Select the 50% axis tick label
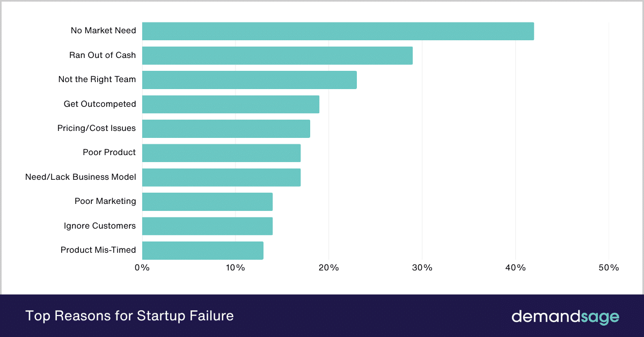This screenshot has height=337, width=644. click(x=609, y=268)
